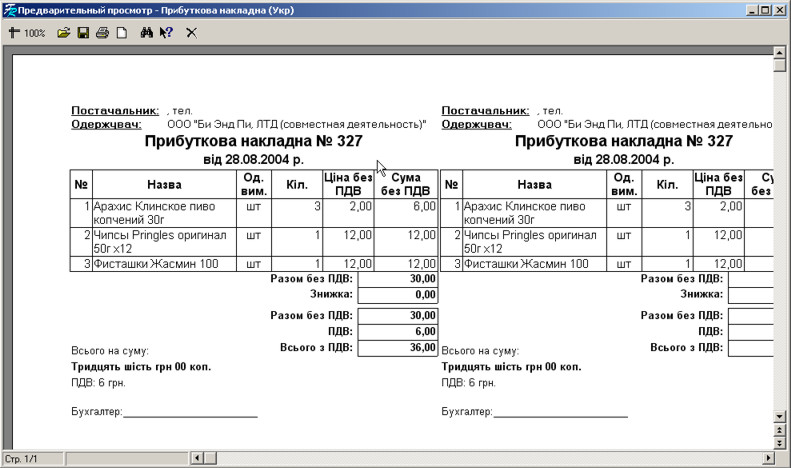Open a saved report with folder icon
The width and height of the screenshot is (791, 468).
click(64, 33)
